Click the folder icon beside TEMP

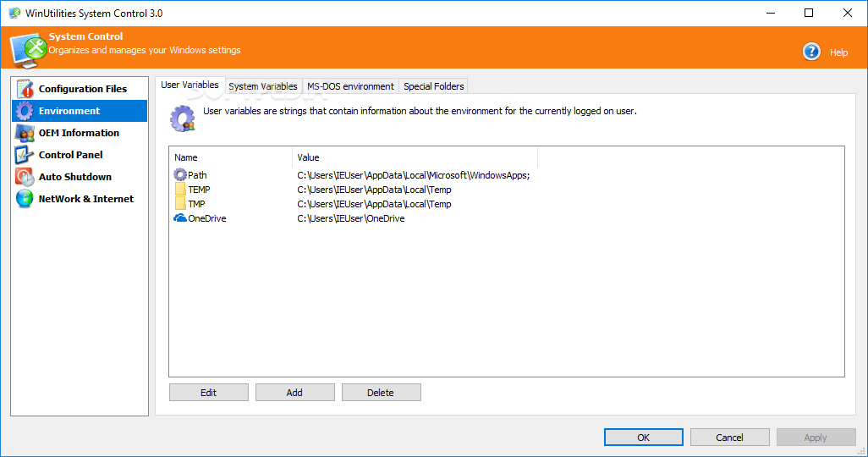[180, 190]
